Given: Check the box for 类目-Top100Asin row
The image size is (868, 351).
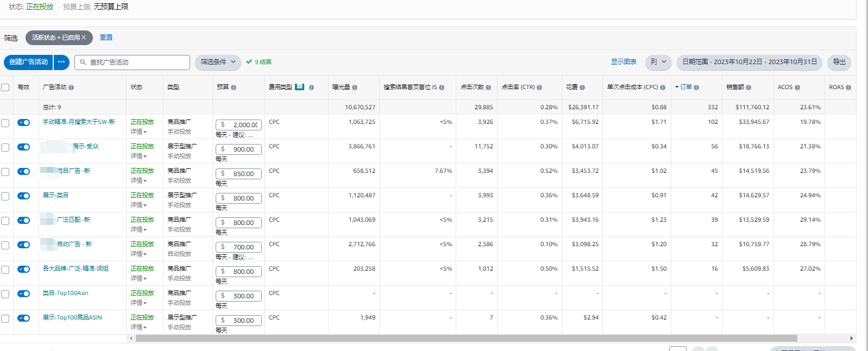Looking at the screenshot, I should point(5,294).
